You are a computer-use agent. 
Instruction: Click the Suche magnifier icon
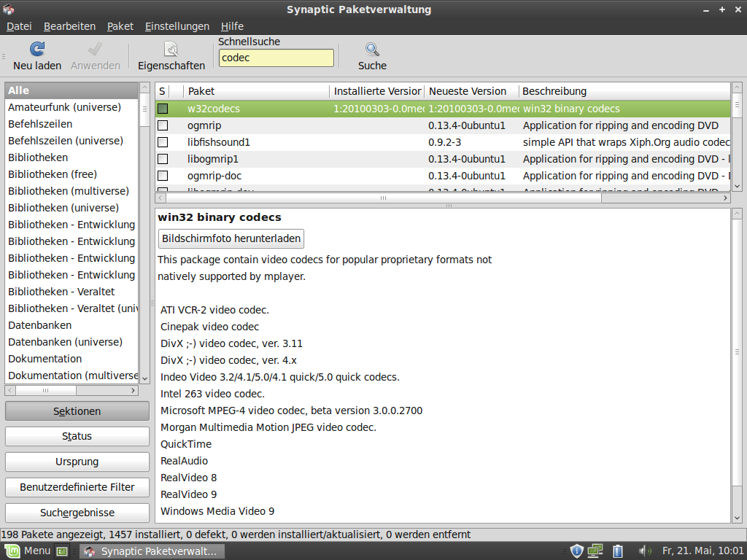371,50
